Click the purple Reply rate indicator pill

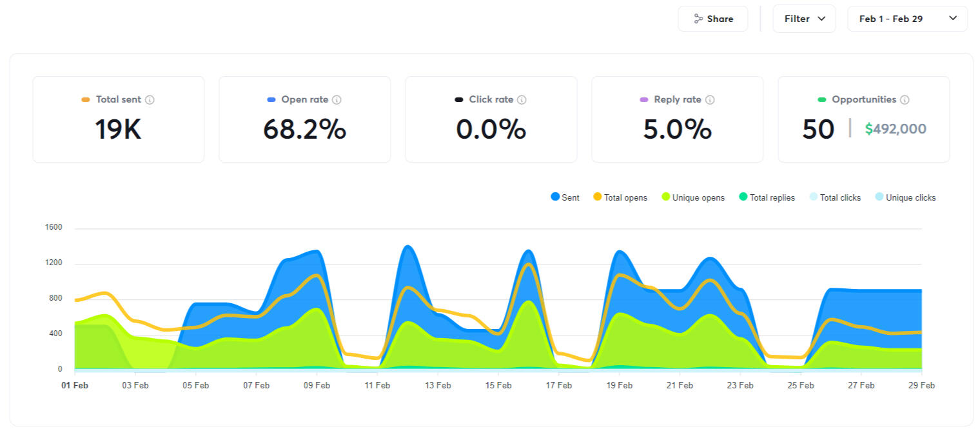point(643,100)
